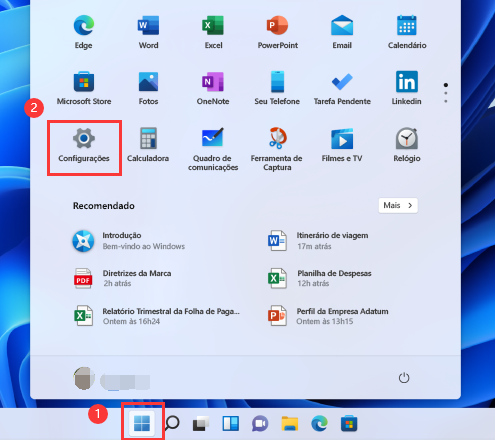Click the Start button on taskbar

(x=142, y=423)
